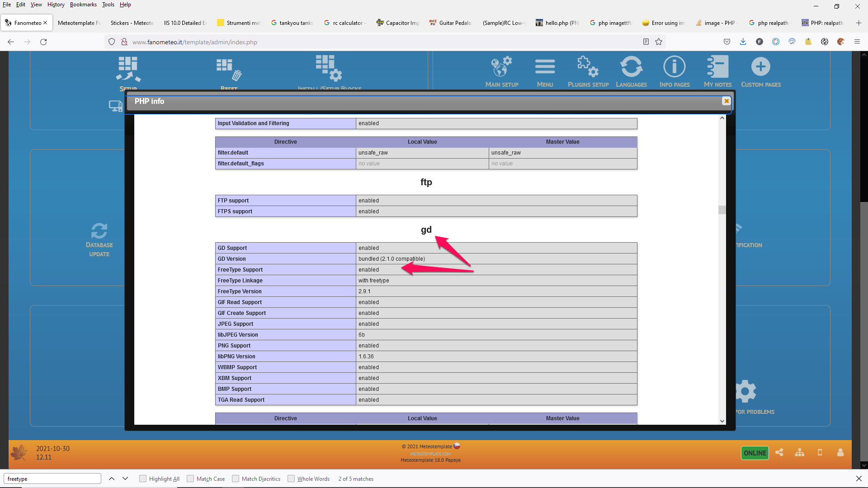Switch to PHP: realpath tab
The width and height of the screenshot is (868, 488).
pyautogui.click(x=823, y=23)
